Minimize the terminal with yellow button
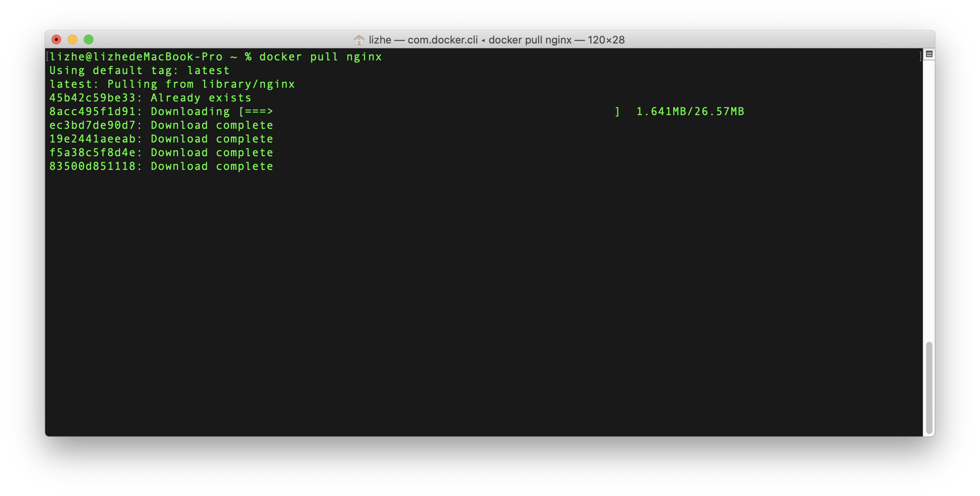 click(x=72, y=39)
